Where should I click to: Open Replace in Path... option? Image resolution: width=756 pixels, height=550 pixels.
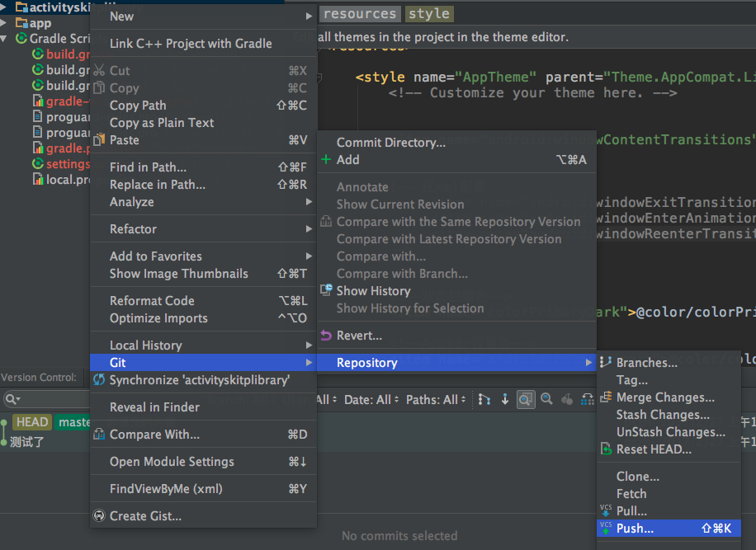pyautogui.click(x=204, y=185)
